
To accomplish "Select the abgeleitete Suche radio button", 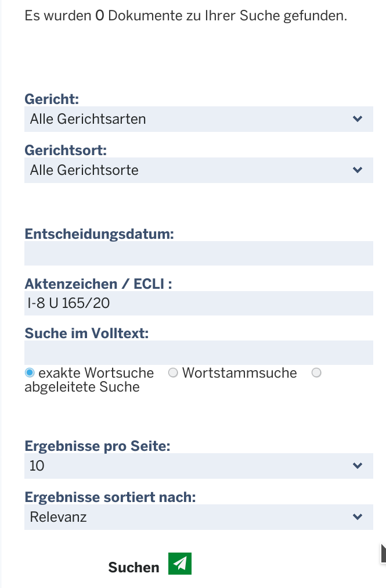I will (x=317, y=373).
